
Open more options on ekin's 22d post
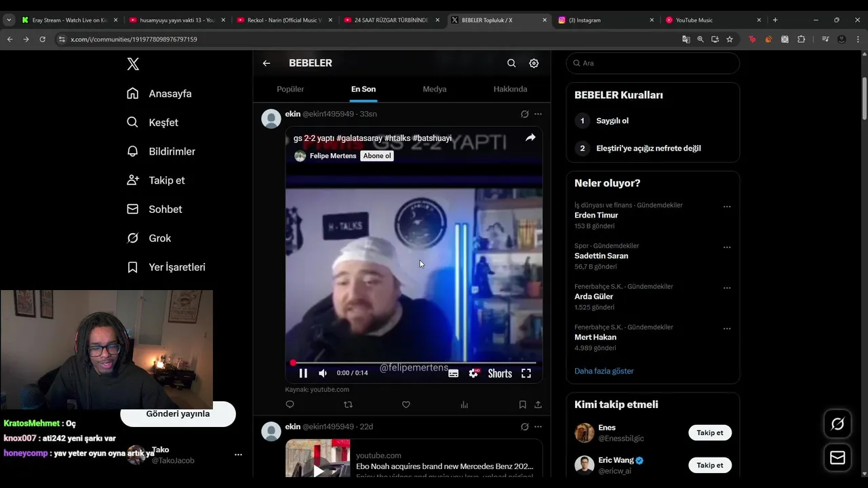click(538, 427)
